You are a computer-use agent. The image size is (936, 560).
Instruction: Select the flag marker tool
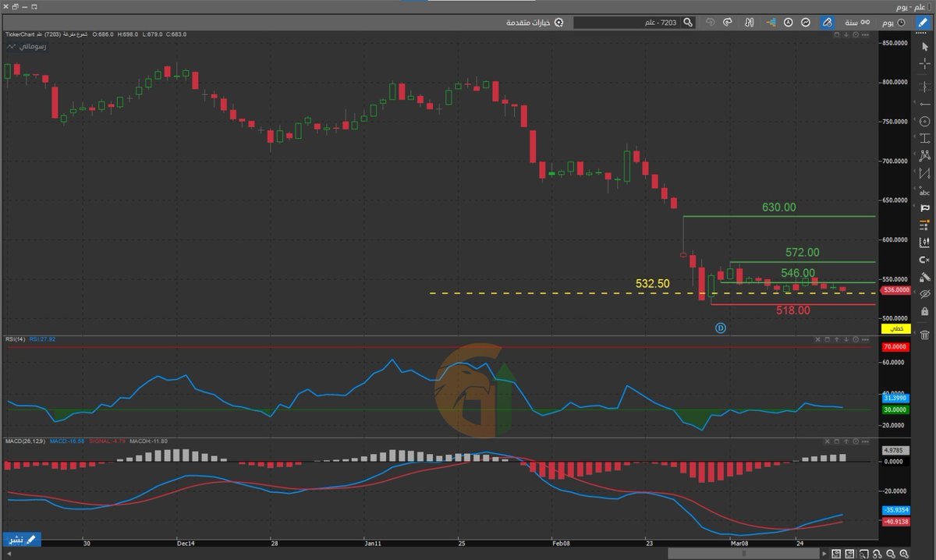tap(925, 208)
